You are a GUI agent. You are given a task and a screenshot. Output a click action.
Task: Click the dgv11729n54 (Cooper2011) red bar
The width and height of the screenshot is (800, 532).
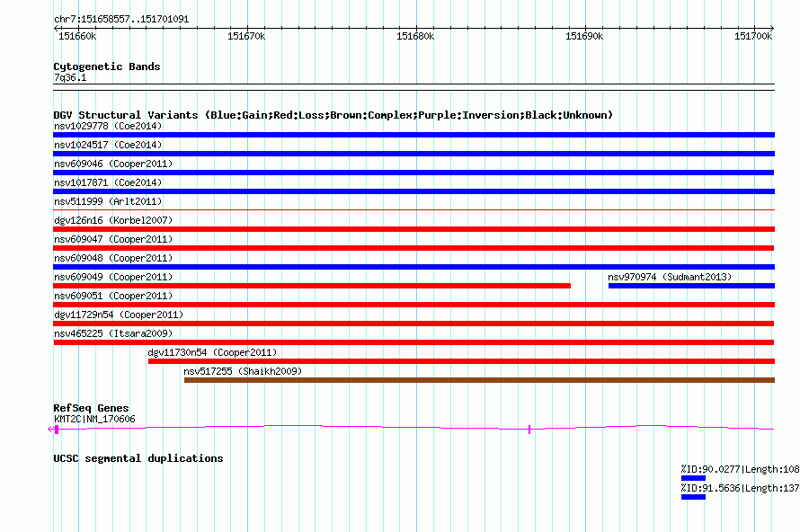coord(413,324)
